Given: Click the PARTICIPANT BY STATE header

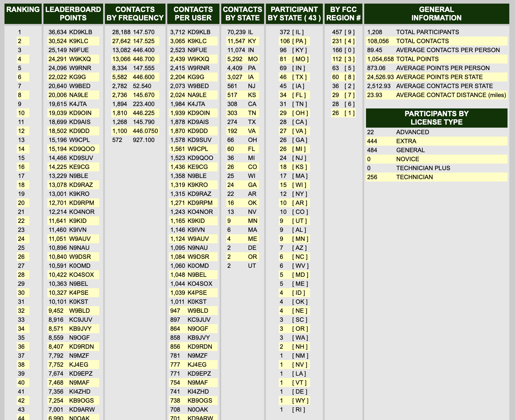Looking at the screenshot, I should pyautogui.click(x=294, y=13).
